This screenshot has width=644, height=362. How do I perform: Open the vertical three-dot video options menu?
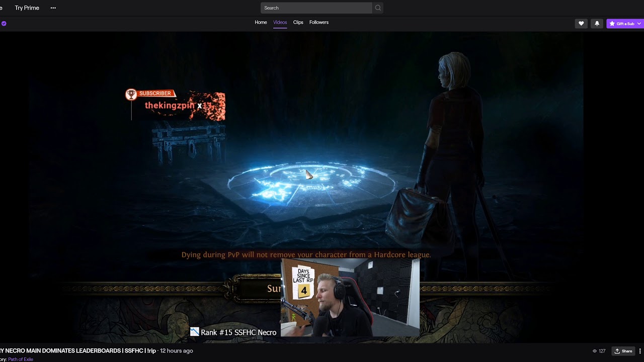pyautogui.click(x=640, y=351)
